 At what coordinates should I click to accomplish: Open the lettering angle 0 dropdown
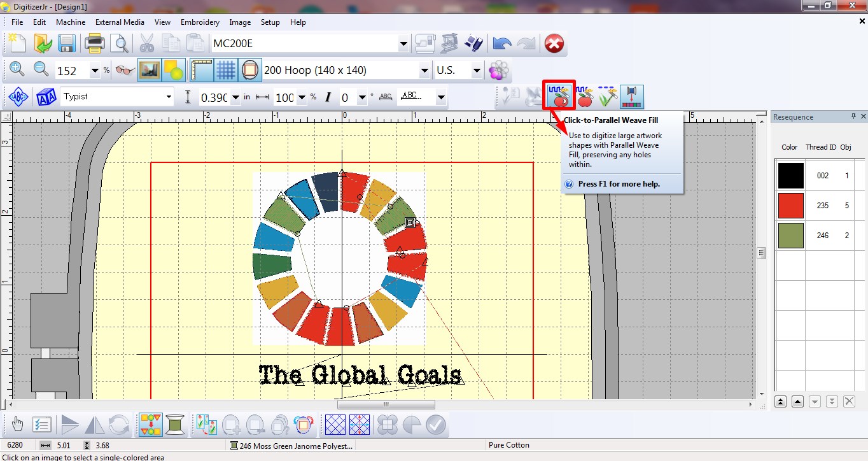362,97
